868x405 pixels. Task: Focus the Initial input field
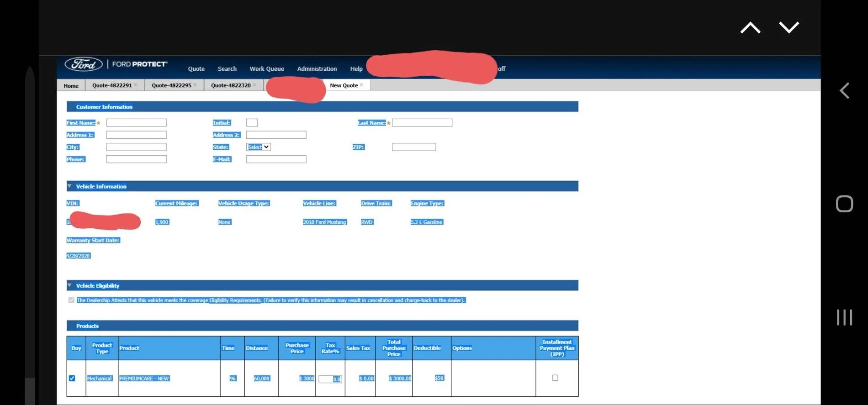coord(252,123)
